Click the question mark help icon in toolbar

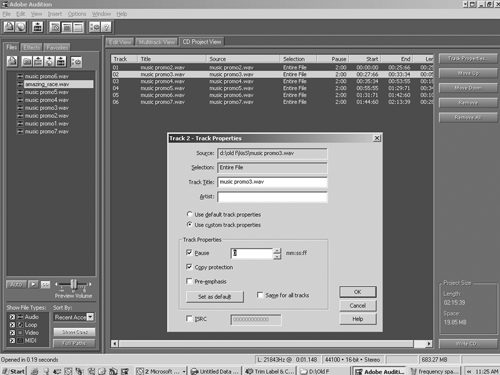(x=106, y=27)
